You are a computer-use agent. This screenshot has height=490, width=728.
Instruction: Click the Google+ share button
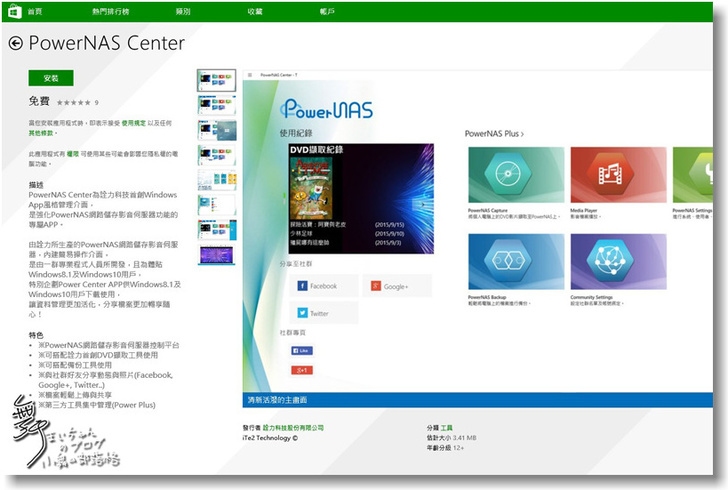[397, 286]
